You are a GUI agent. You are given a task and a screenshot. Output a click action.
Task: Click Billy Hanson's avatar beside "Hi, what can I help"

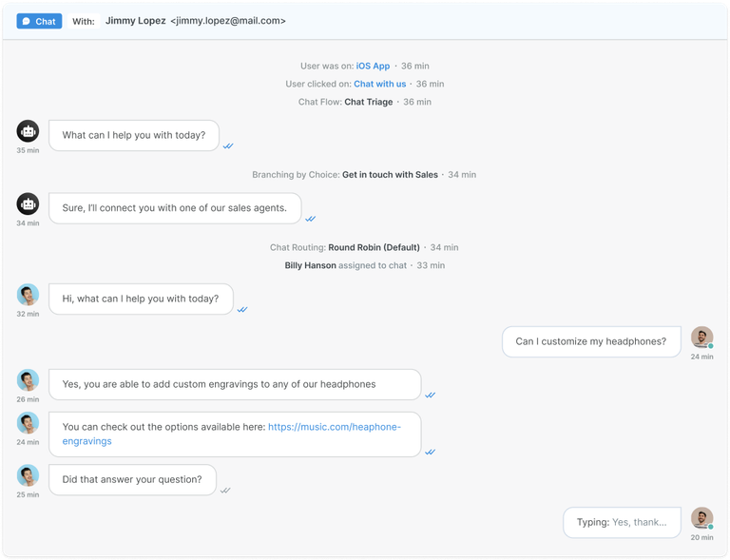[28, 295]
